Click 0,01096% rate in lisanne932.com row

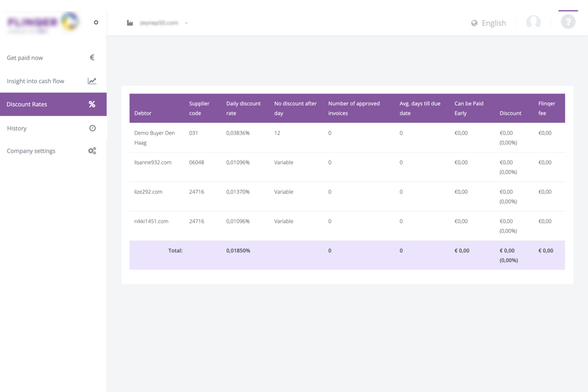click(238, 162)
